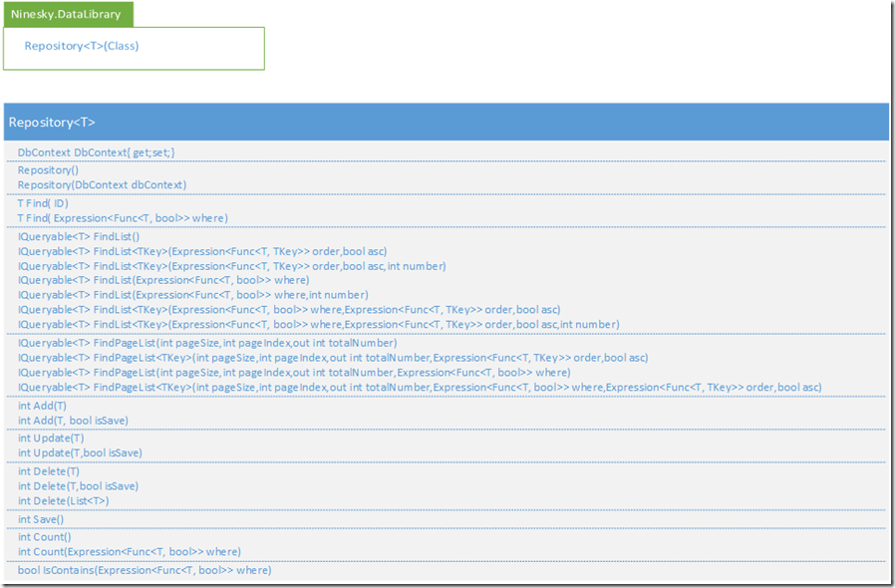Select FindPageList with totalNumber and where only
This screenshot has height=588, width=895.
[x=294, y=372]
